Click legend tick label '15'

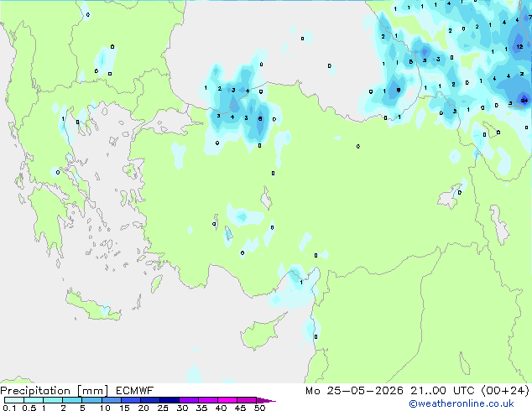coord(124,408)
